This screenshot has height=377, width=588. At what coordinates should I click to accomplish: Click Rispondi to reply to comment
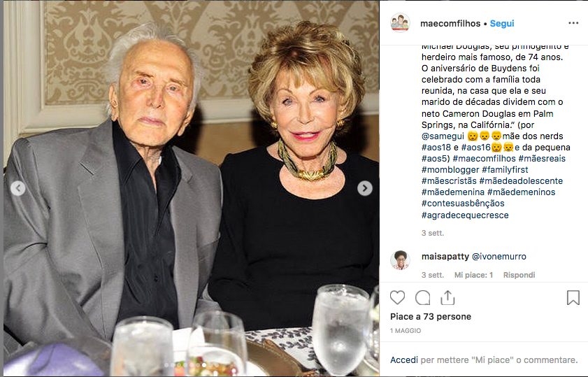click(519, 276)
